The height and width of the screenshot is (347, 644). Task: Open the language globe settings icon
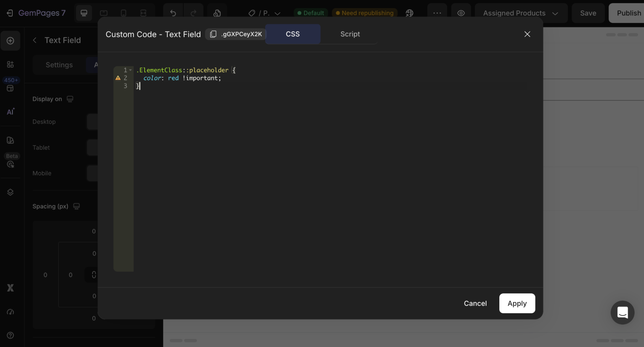(409, 13)
